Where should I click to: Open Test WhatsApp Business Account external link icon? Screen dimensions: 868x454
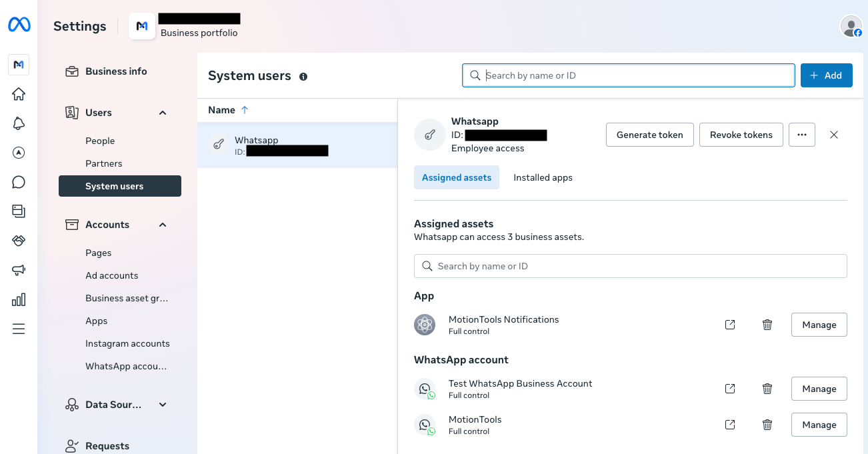(x=730, y=389)
